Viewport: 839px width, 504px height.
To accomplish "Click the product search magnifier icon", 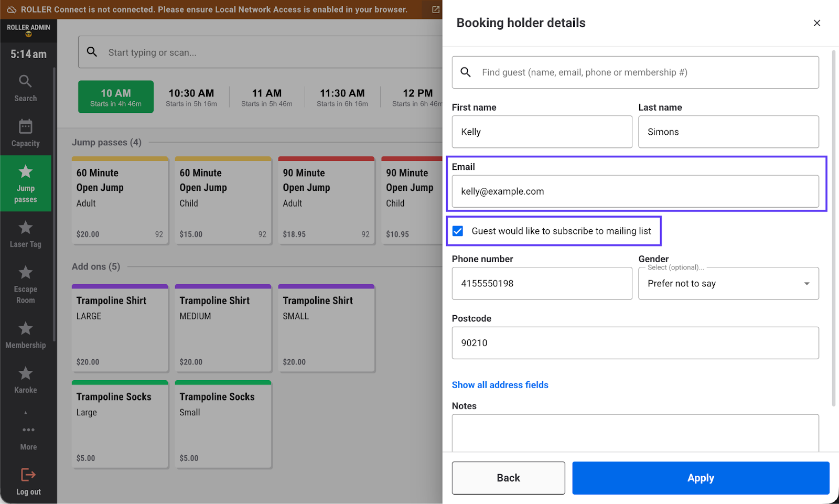I will tap(92, 52).
